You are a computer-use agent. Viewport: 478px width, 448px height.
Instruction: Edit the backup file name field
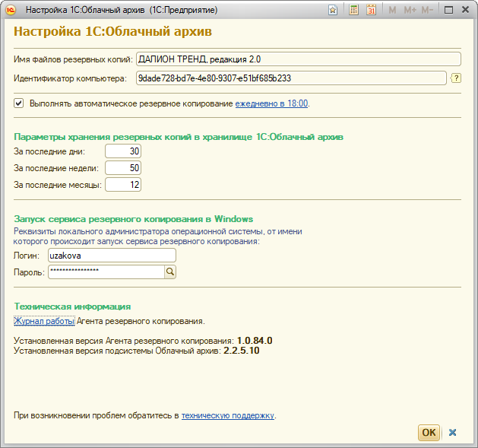tap(299, 59)
